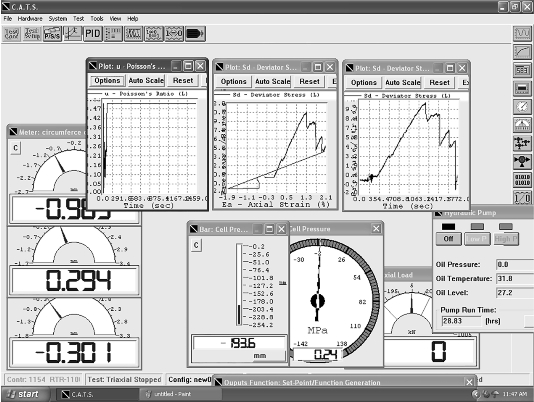The width and height of the screenshot is (534, 402).
Task: Close the Ouputs Function Set-Point window
Action: point(469,382)
